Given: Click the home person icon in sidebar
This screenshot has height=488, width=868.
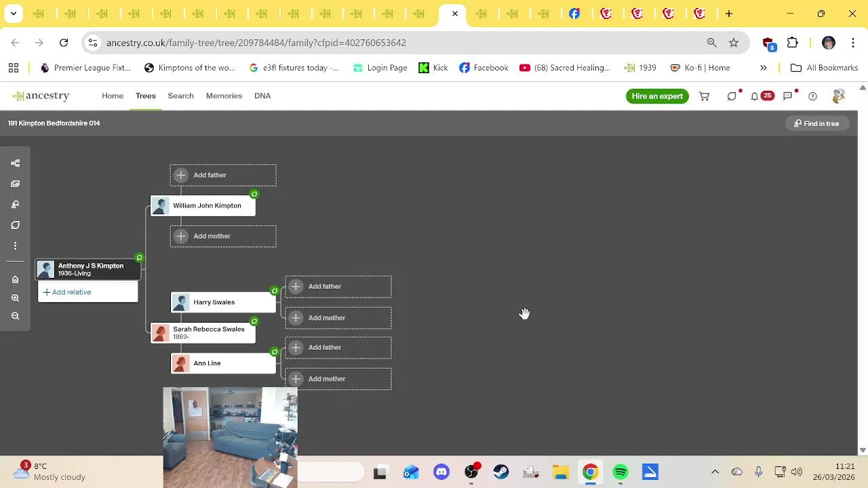Looking at the screenshot, I should [x=15, y=279].
